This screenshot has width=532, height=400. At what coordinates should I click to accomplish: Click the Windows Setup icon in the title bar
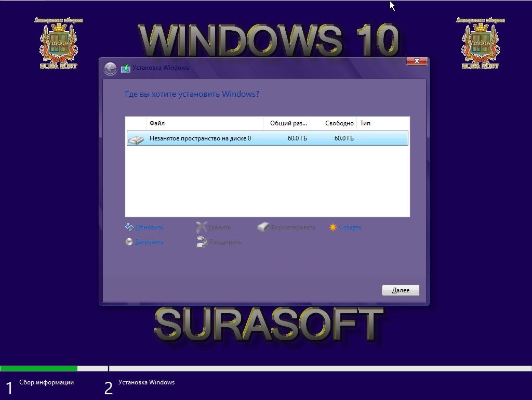[126, 68]
